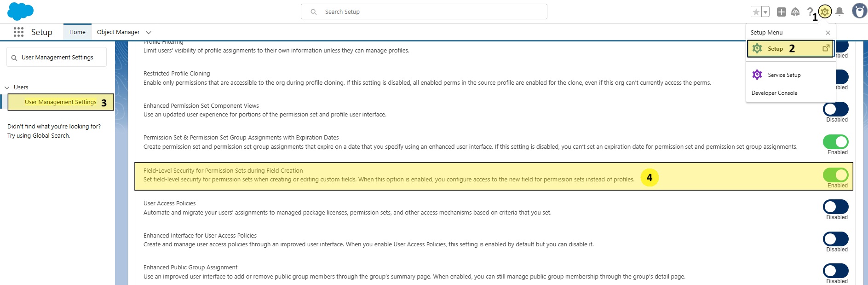Screen dimensions: 868x285
Task: Turn off Permission Set Expiration Dates toggle
Action: [835, 142]
